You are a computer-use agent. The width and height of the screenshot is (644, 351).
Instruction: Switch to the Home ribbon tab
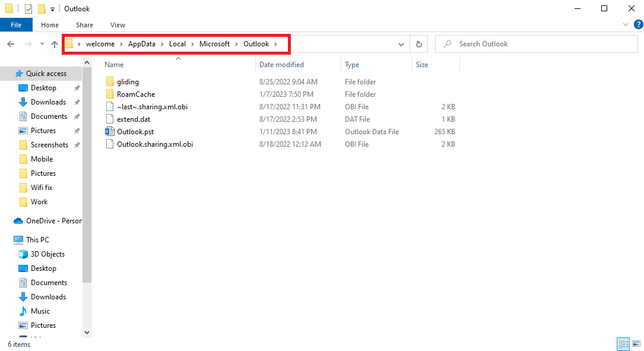(50, 25)
